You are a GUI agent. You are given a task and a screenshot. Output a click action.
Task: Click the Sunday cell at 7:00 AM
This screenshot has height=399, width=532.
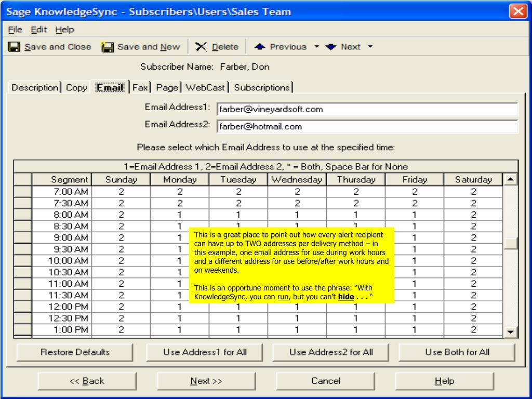121,192
